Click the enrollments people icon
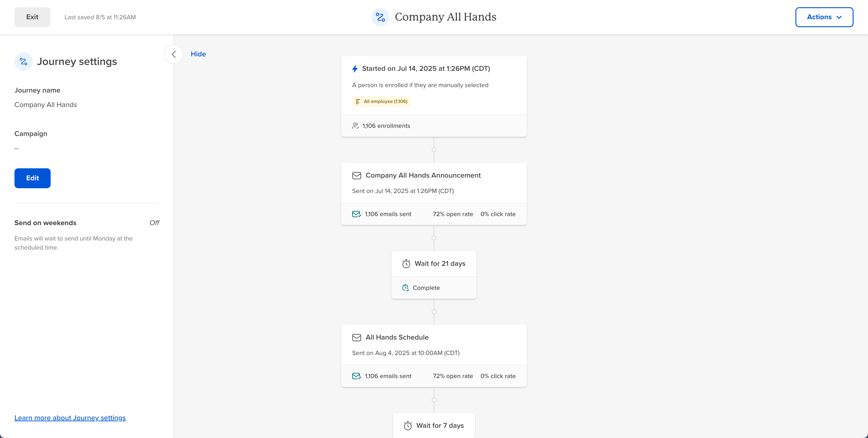 click(x=355, y=126)
